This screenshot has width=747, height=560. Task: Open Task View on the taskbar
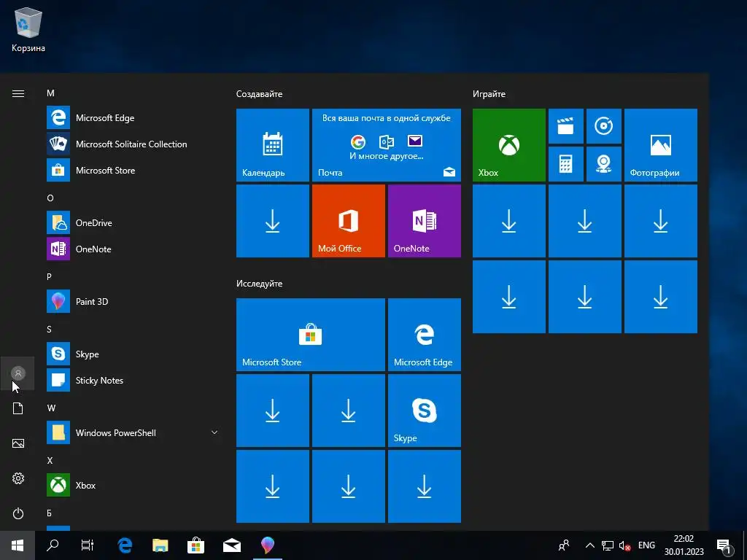pyautogui.click(x=88, y=545)
